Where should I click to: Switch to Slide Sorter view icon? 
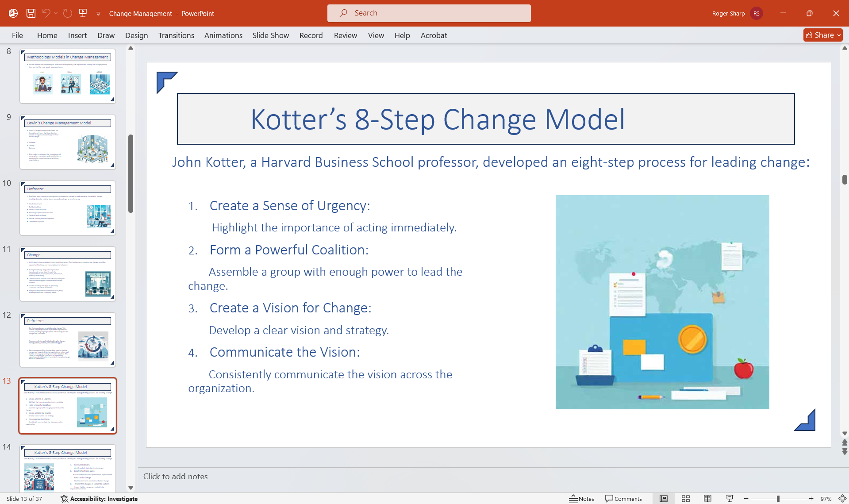click(686, 499)
